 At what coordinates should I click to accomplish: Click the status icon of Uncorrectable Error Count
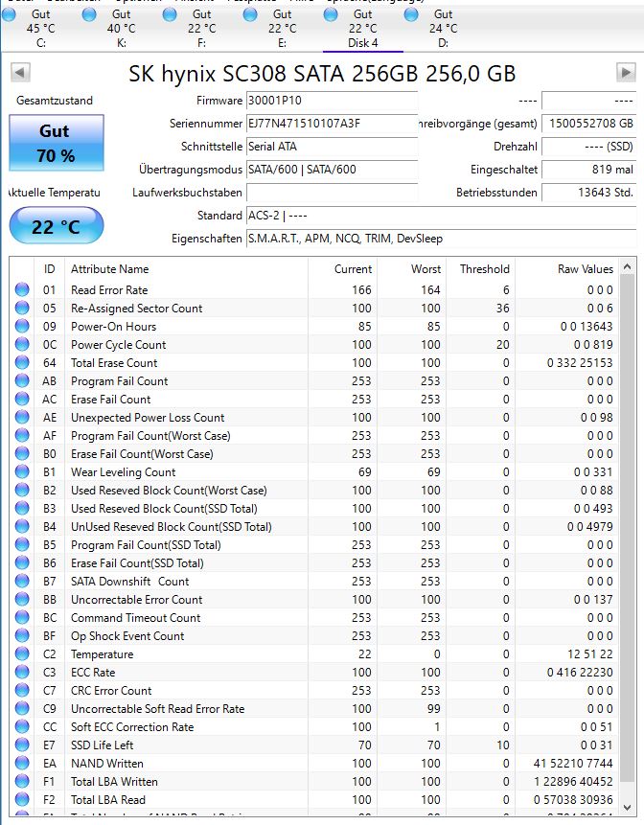pos(22,599)
